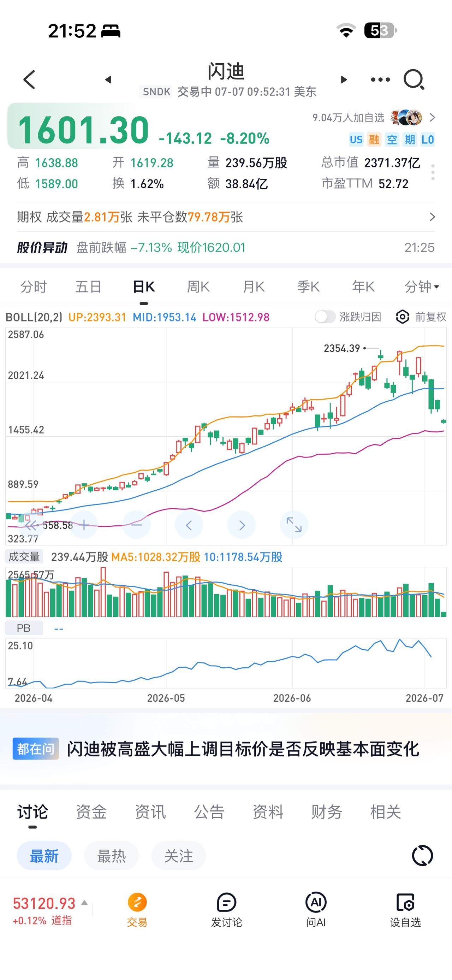Viewport: 452px width, 980px height.
Task: Select the 日K chart tab
Action: 144,287
